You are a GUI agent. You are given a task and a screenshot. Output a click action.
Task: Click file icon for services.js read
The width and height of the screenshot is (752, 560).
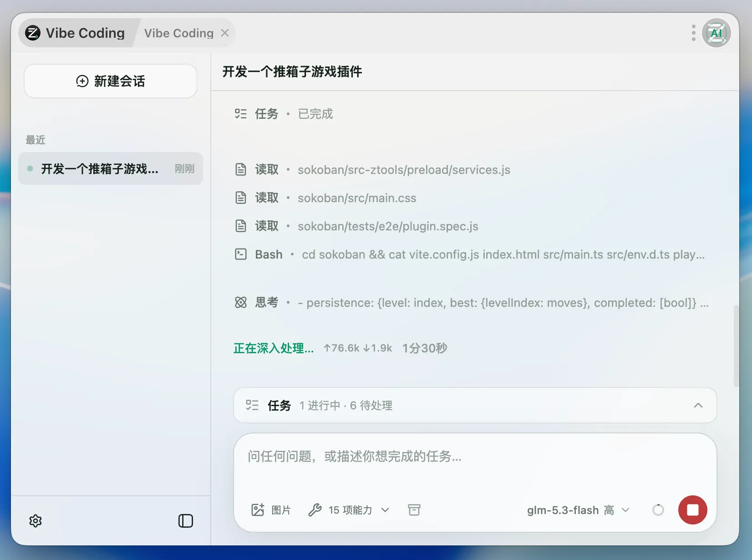[x=241, y=169]
